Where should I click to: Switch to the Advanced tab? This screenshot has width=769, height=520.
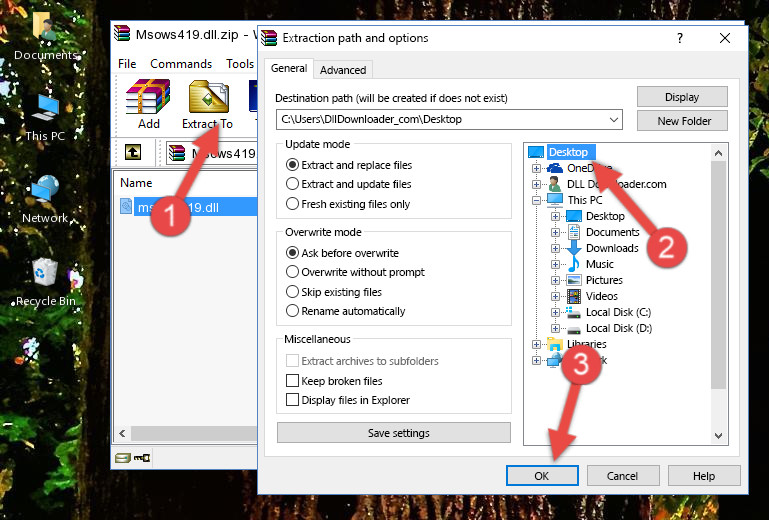point(343,70)
